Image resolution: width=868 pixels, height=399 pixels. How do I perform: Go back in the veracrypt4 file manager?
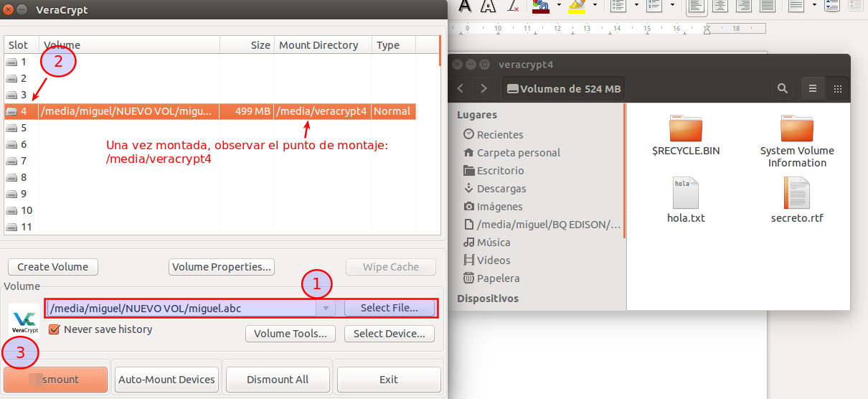tap(461, 89)
